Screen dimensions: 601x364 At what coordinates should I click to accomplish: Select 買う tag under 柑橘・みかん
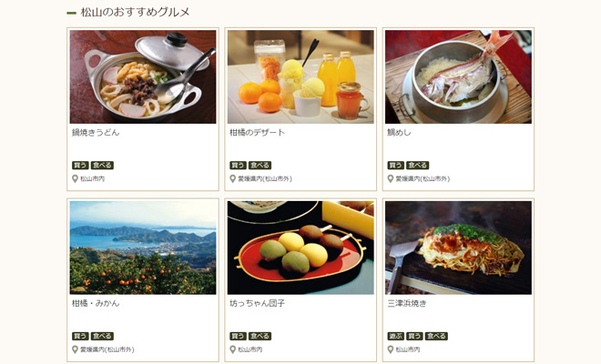[x=80, y=336]
